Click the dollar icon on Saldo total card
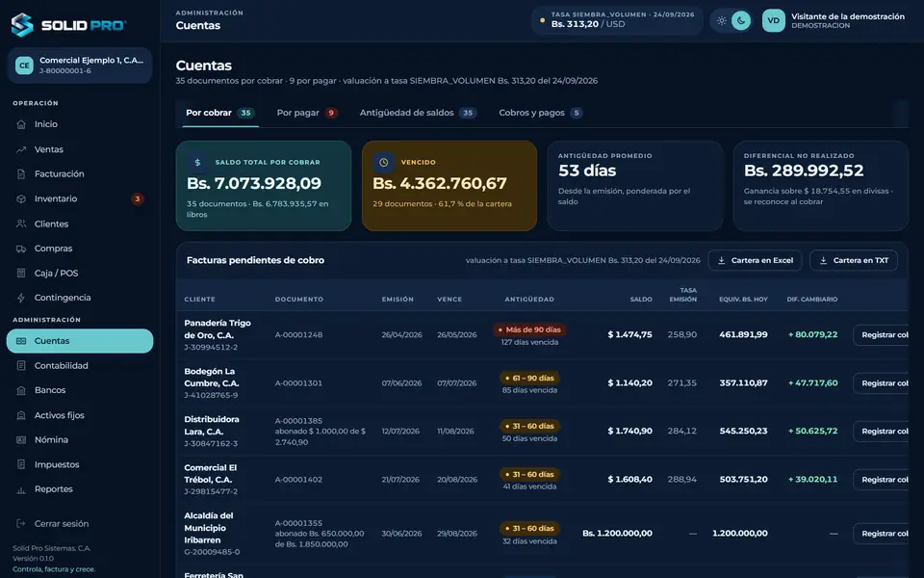The height and width of the screenshot is (578, 924). click(x=197, y=162)
